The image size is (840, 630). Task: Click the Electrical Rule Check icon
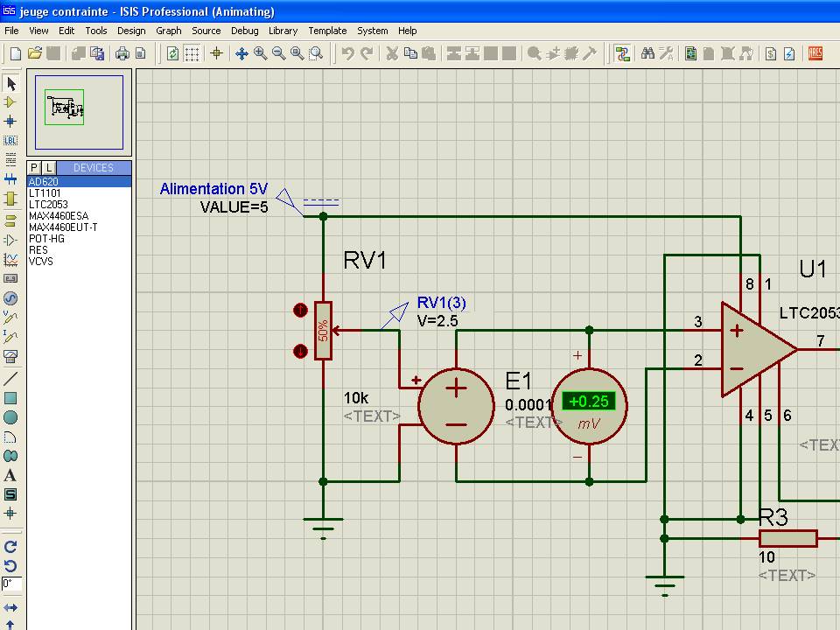789,53
